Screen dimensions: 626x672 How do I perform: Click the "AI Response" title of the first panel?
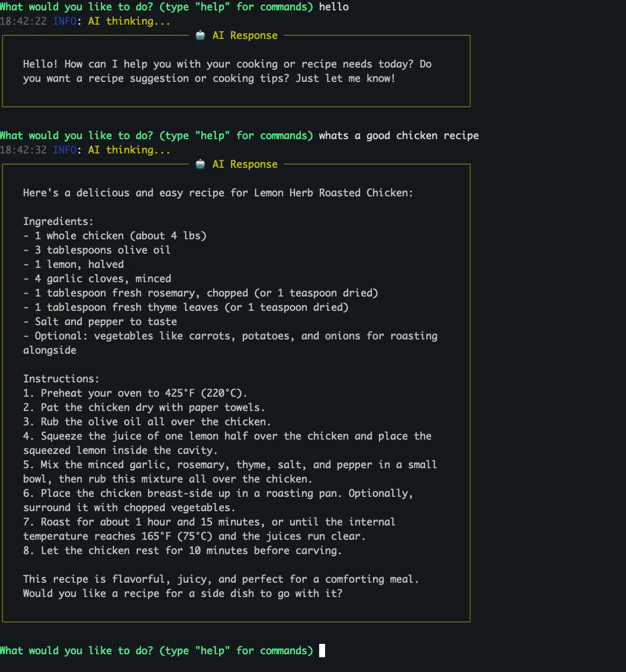click(x=245, y=36)
